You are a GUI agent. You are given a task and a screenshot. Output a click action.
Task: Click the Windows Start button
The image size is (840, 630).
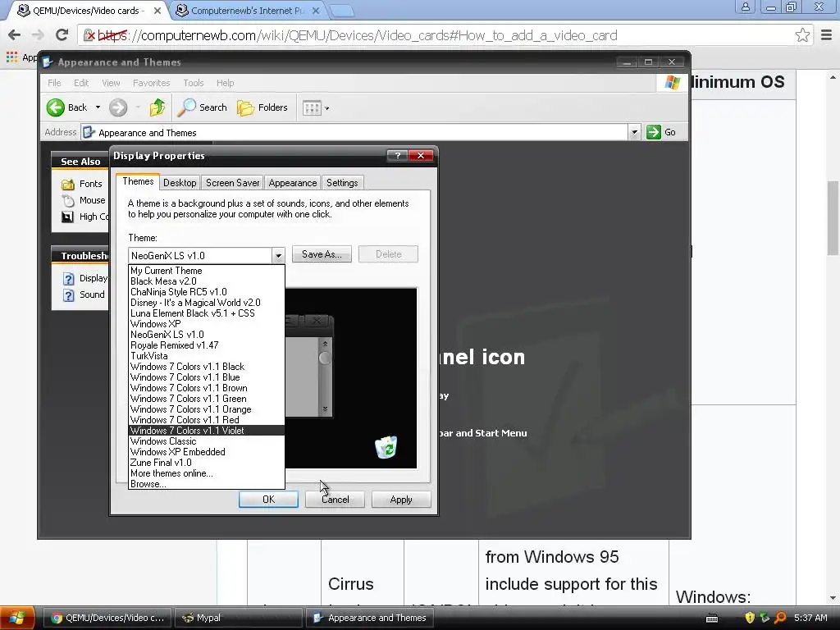[17, 618]
